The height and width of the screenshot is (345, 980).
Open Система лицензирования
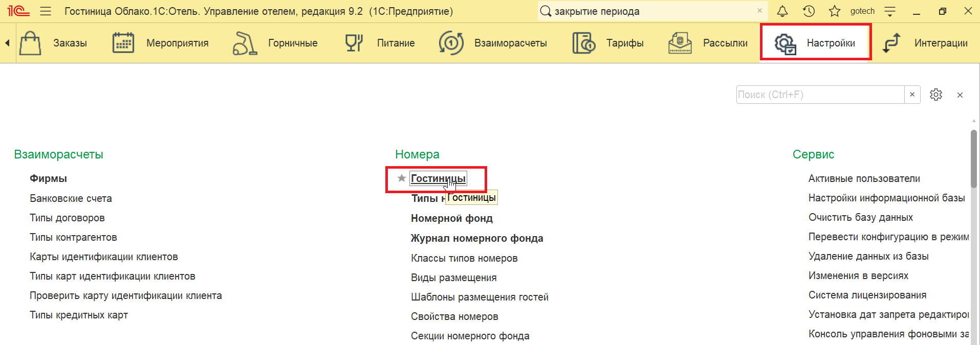867,295
